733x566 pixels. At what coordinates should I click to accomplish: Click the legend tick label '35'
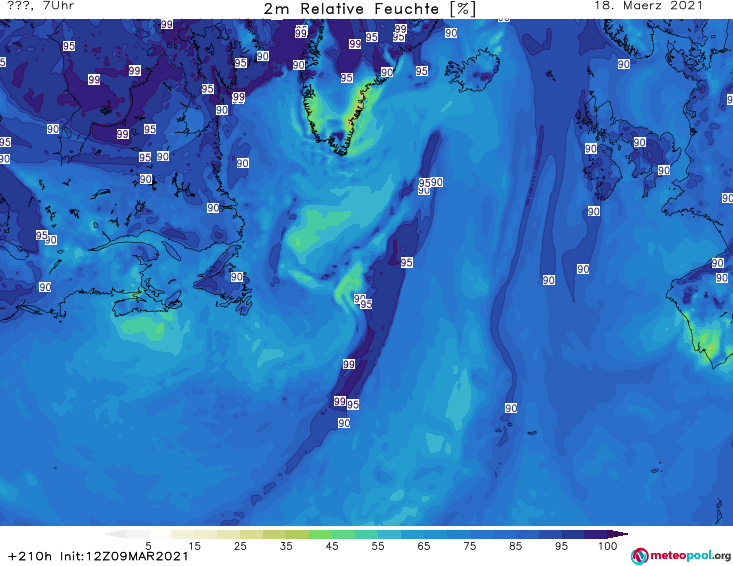click(x=286, y=546)
